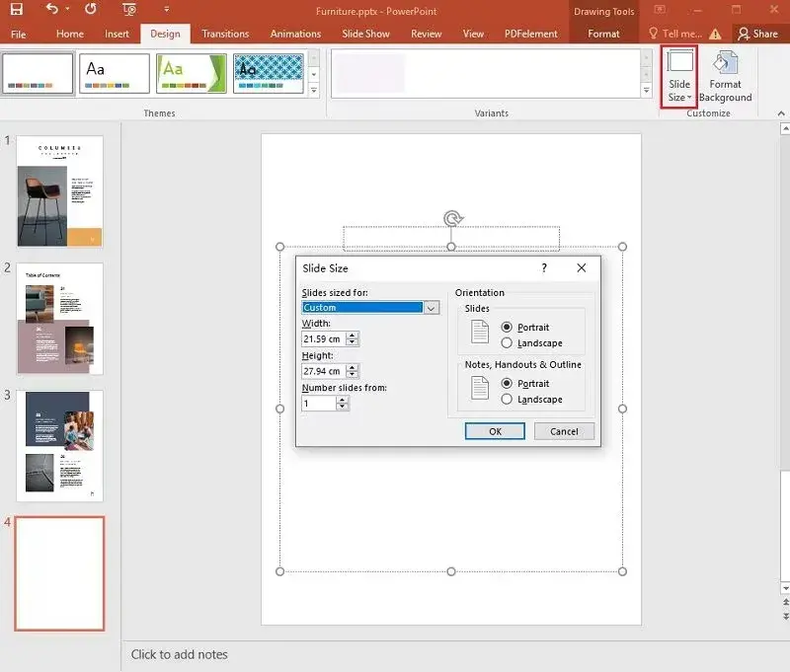This screenshot has height=672, width=790.
Task: Expand the Themes gallery more arrow
Action: tap(314, 90)
